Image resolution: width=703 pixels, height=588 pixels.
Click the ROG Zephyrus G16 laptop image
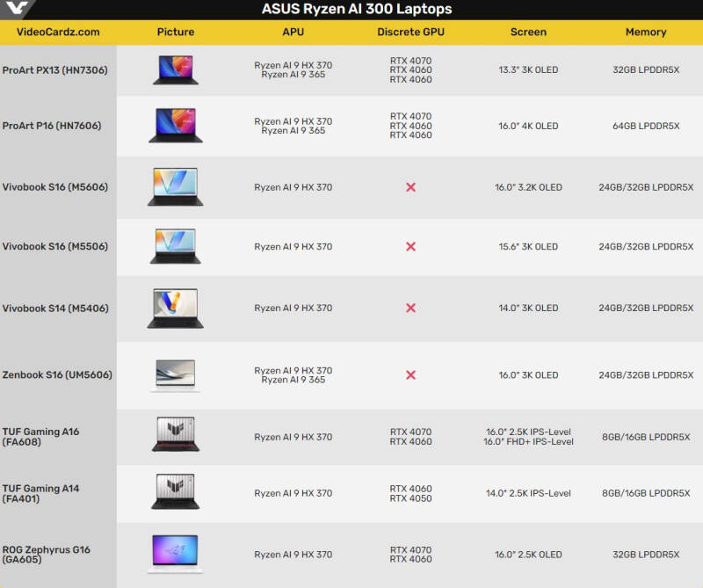coord(175,554)
